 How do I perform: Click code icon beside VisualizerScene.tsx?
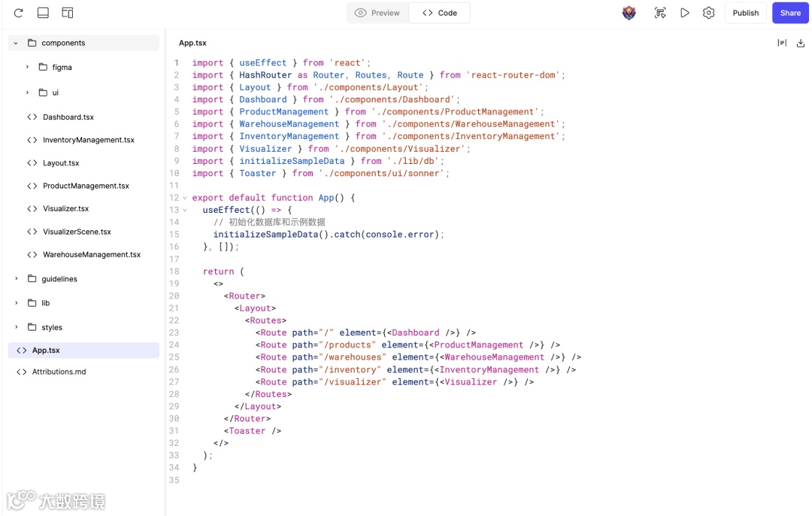pyautogui.click(x=32, y=232)
